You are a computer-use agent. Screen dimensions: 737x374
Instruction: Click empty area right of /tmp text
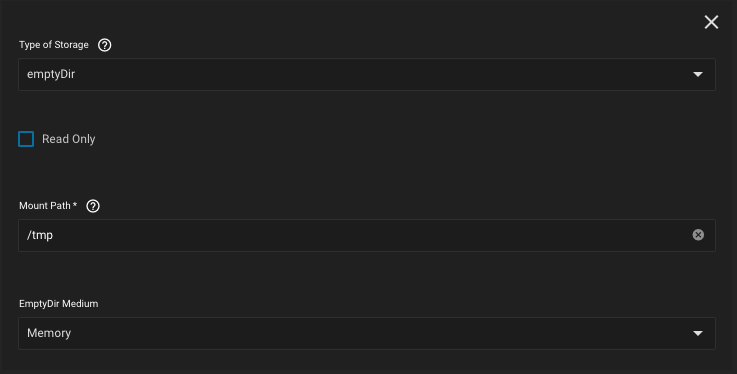[371, 235]
